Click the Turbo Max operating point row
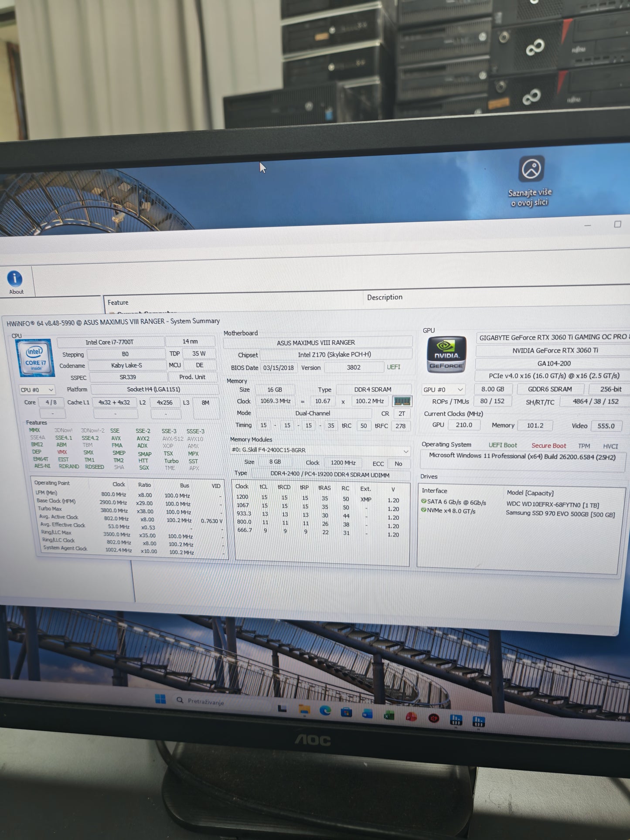Image resolution: width=630 pixels, height=840 pixels. (129, 510)
